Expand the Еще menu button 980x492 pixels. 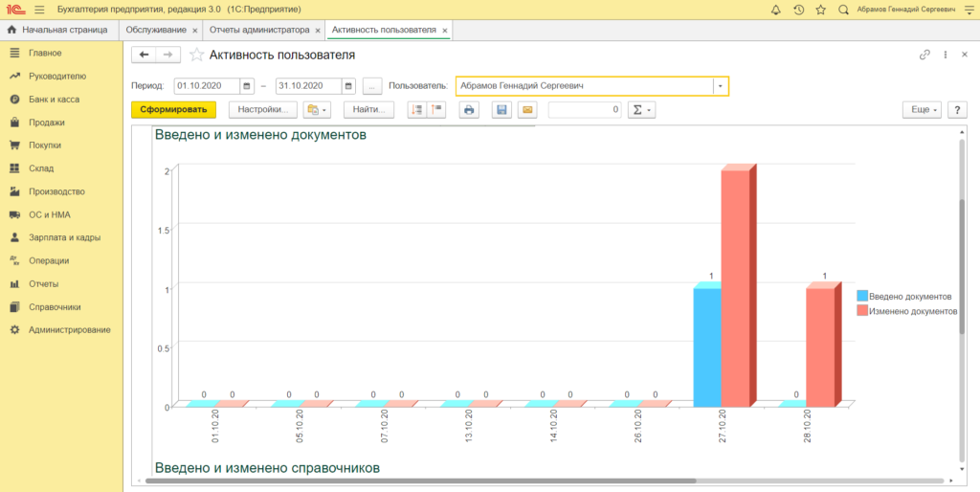(922, 110)
